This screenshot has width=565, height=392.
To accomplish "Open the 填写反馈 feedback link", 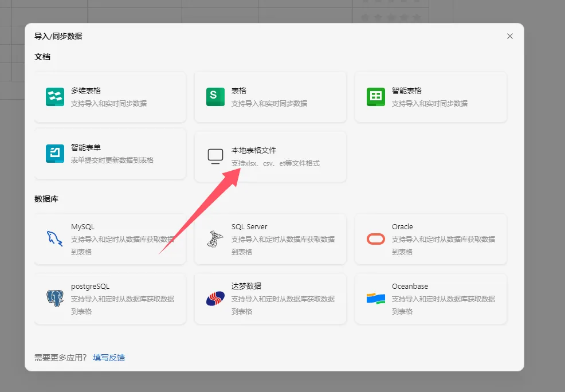I will [109, 358].
